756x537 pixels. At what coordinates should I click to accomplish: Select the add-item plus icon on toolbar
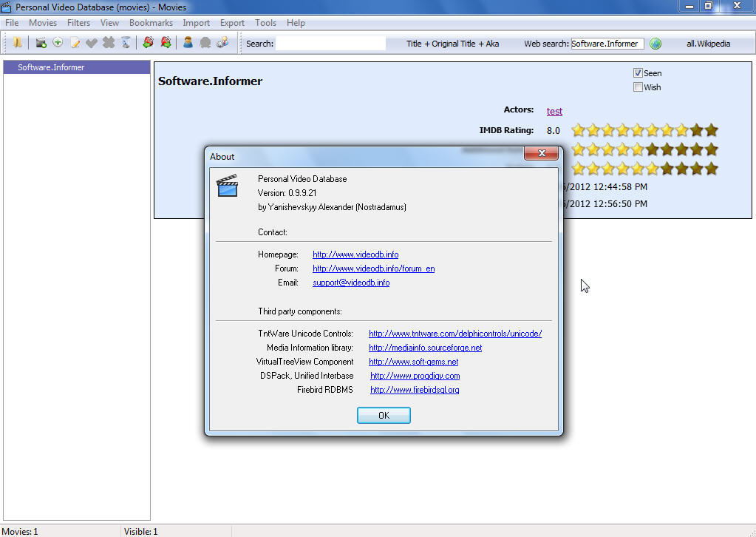coord(58,42)
